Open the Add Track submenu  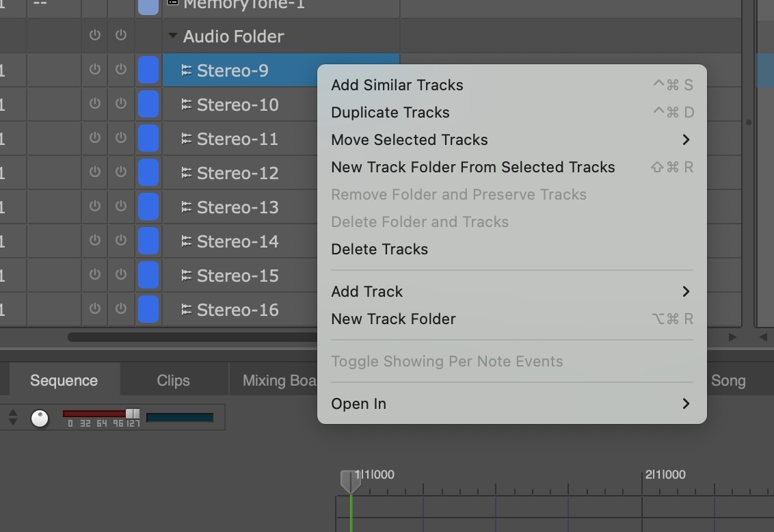(x=512, y=292)
